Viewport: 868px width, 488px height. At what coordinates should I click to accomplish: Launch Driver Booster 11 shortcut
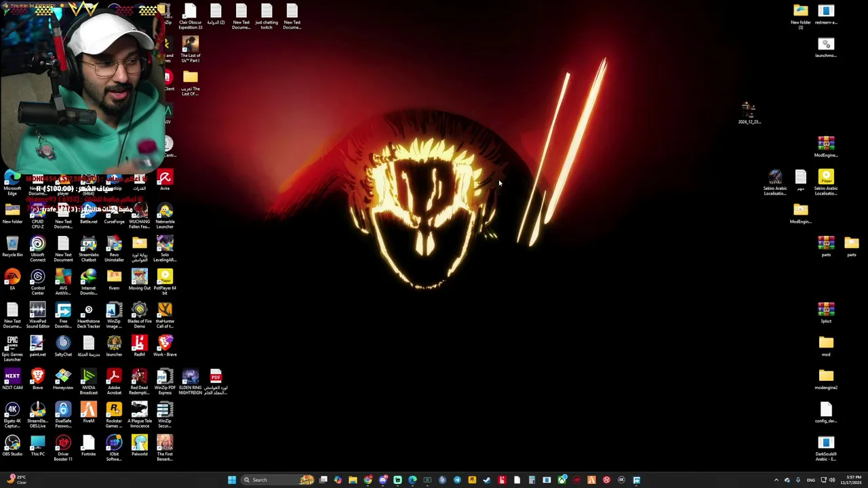[x=63, y=448]
